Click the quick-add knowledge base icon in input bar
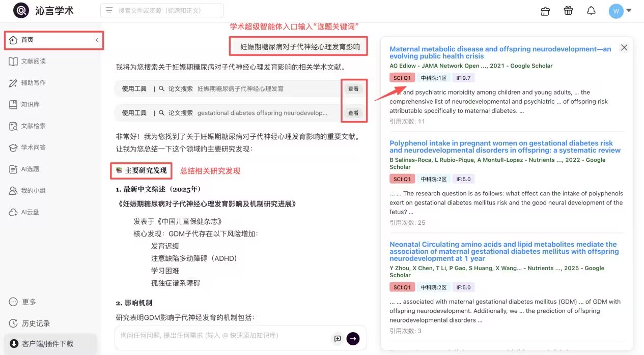 [x=337, y=338]
